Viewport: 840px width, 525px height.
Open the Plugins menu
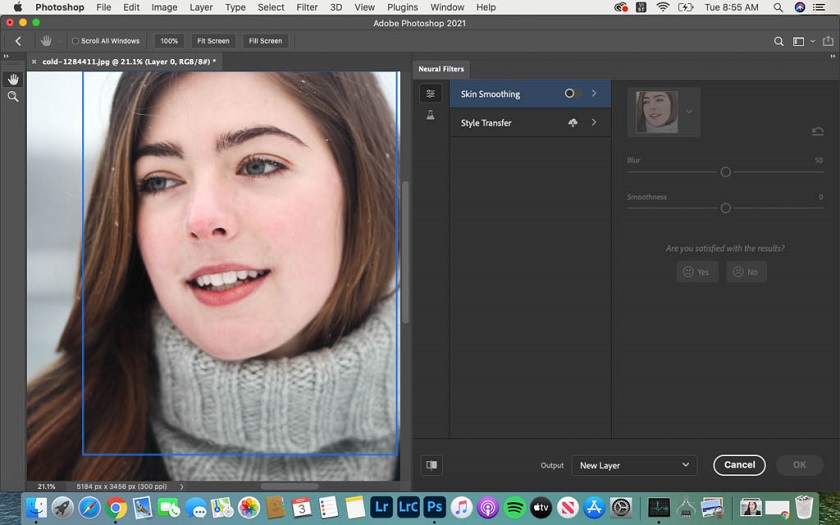point(402,8)
